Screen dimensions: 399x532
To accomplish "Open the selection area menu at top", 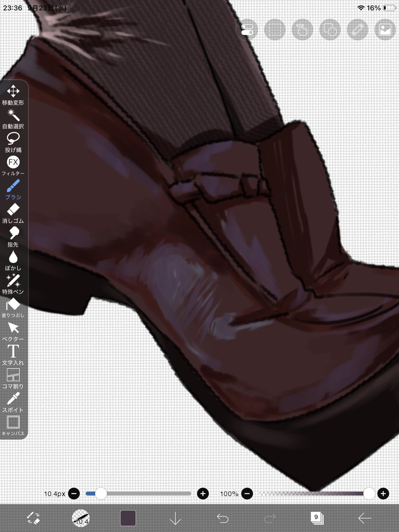I will point(274,30).
